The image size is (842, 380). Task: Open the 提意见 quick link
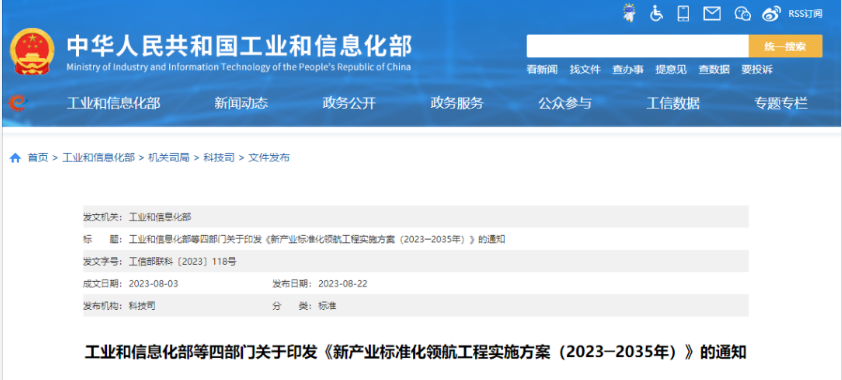tap(671, 69)
